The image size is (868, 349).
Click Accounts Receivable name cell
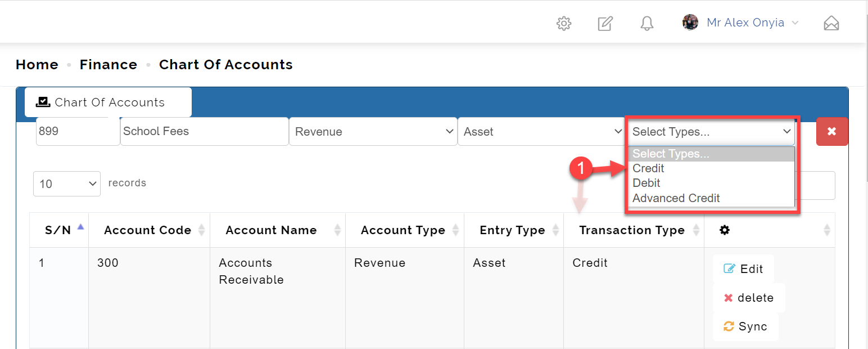click(278, 298)
